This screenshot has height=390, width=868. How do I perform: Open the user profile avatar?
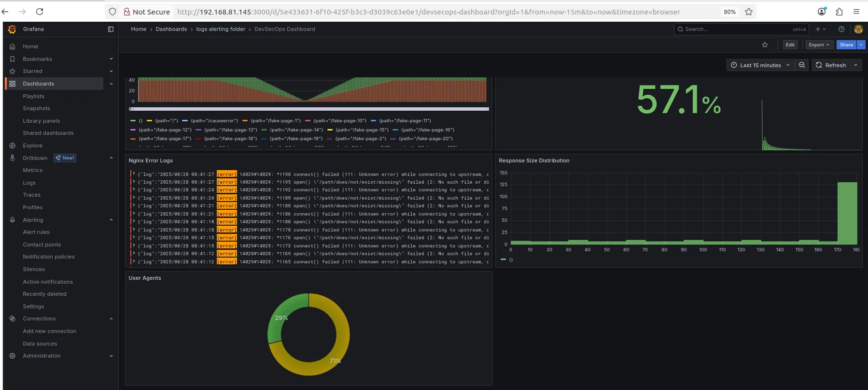(x=858, y=29)
